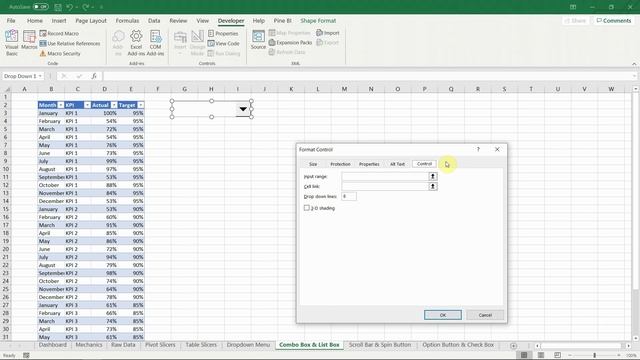Click the Drop down lines field
The width and height of the screenshot is (640, 360).
tap(349, 196)
